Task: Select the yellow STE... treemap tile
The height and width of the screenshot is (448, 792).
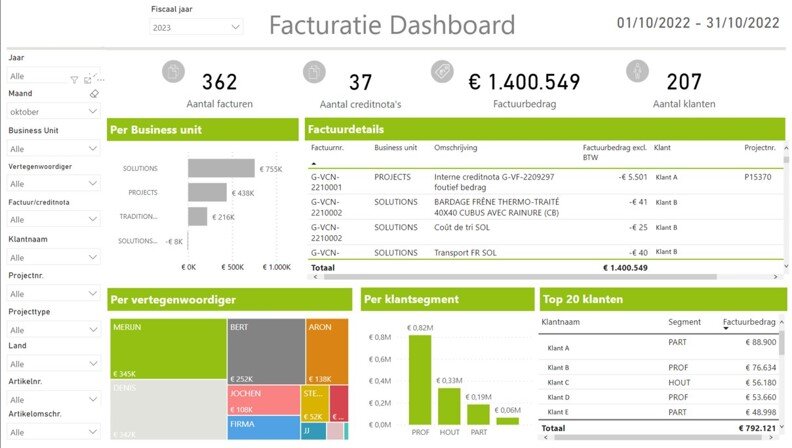Action: 315,404
